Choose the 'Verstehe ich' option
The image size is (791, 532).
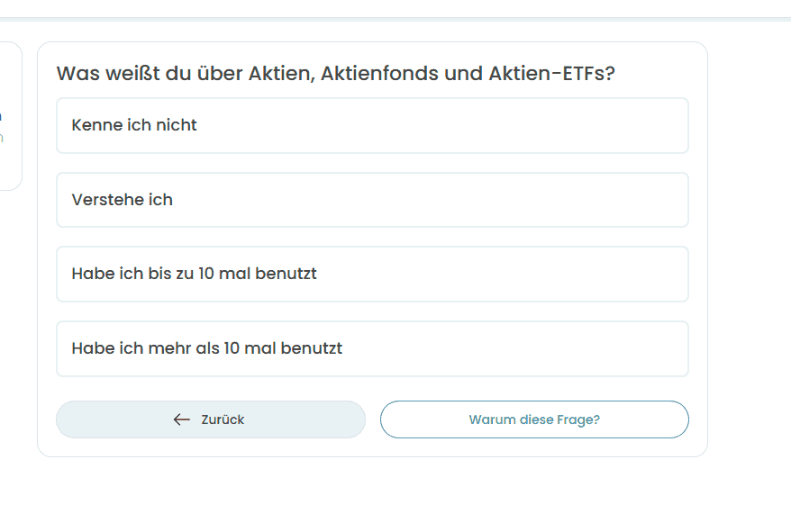point(372,200)
